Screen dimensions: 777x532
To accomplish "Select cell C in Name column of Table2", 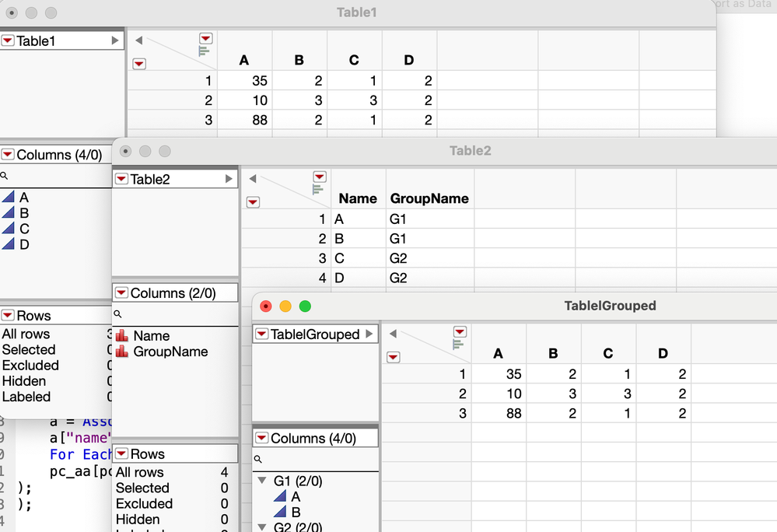I will click(x=359, y=258).
